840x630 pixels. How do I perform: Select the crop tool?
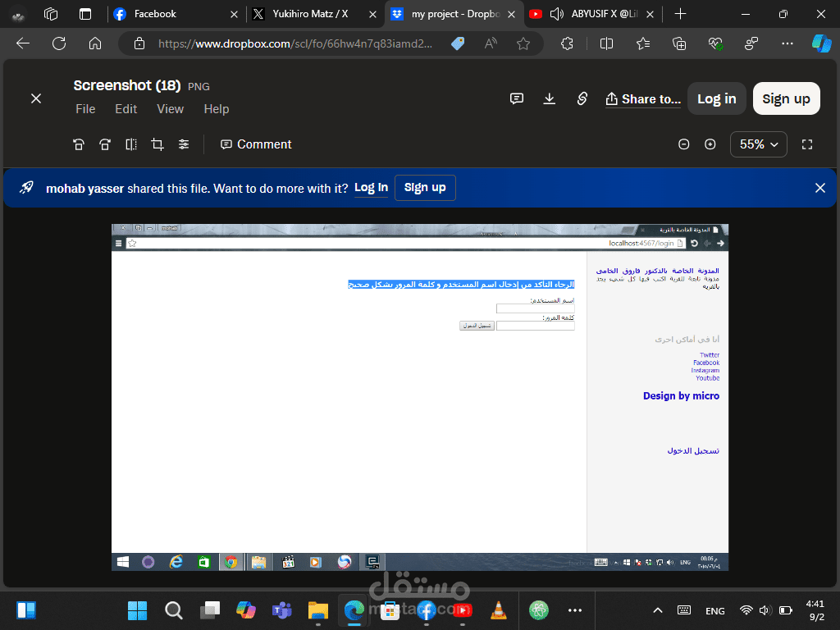click(x=157, y=144)
